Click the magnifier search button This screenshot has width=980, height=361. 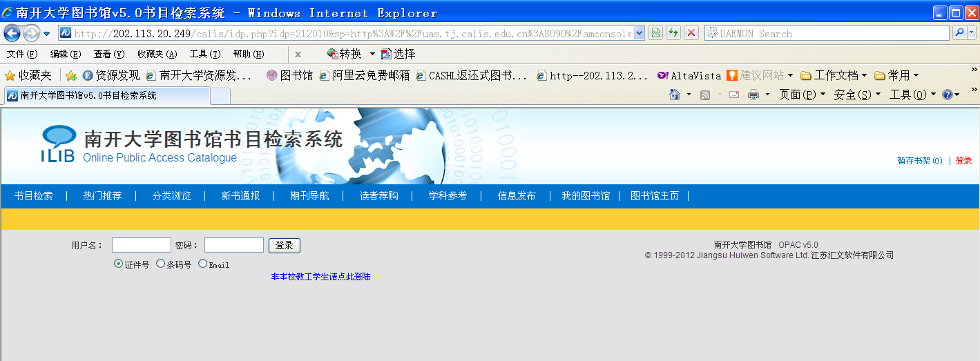(959, 33)
